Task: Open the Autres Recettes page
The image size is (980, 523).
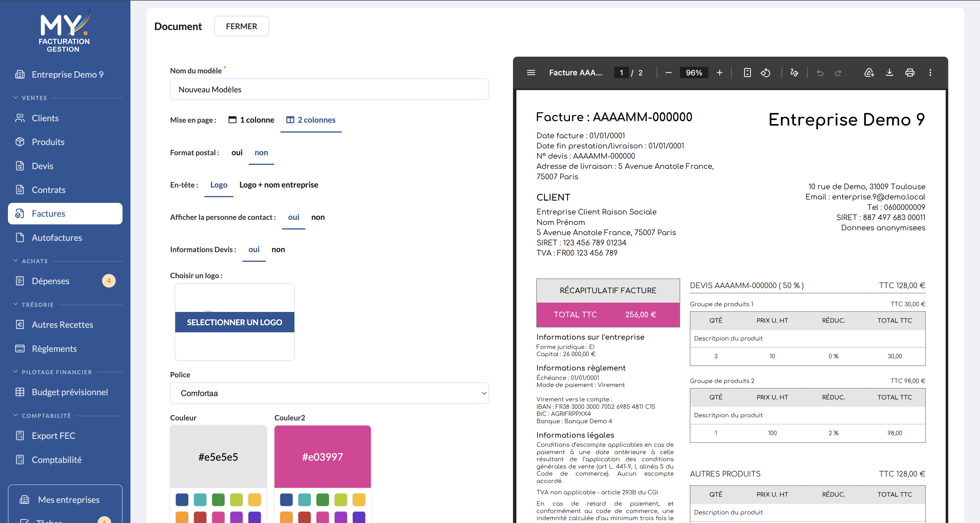Action: [x=65, y=325]
